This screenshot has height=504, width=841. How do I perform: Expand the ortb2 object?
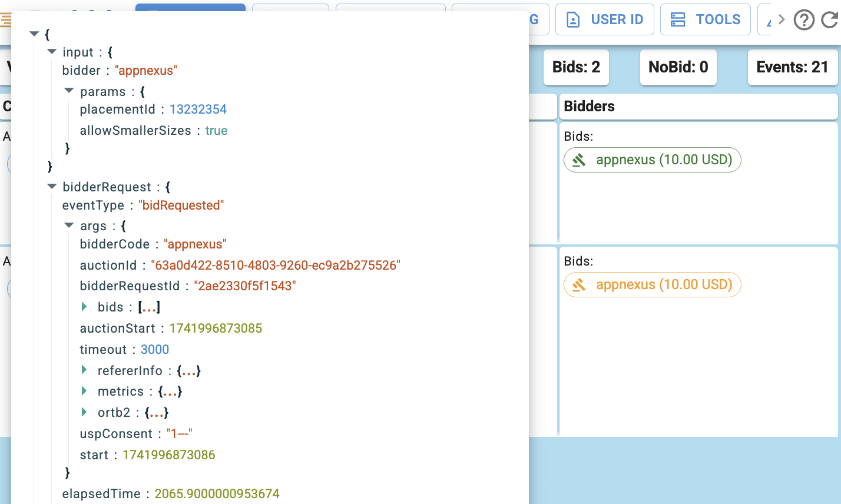[84, 412]
